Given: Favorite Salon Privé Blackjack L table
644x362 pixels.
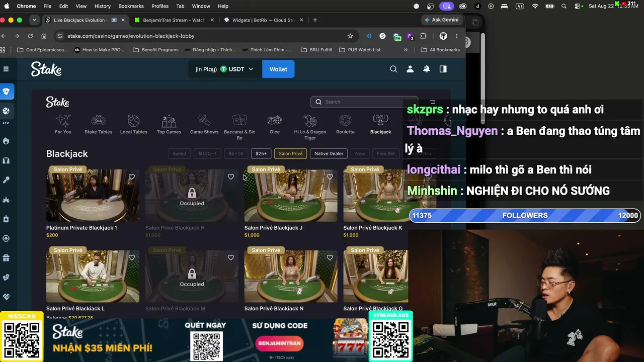Looking at the screenshot, I should pos(132,258).
